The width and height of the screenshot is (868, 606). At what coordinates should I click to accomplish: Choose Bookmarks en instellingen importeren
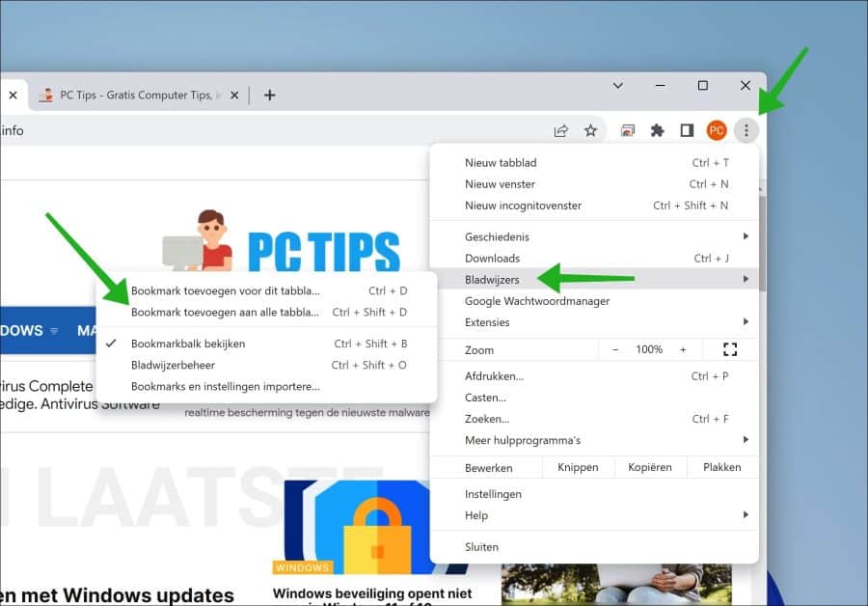click(x=266, y=387)
